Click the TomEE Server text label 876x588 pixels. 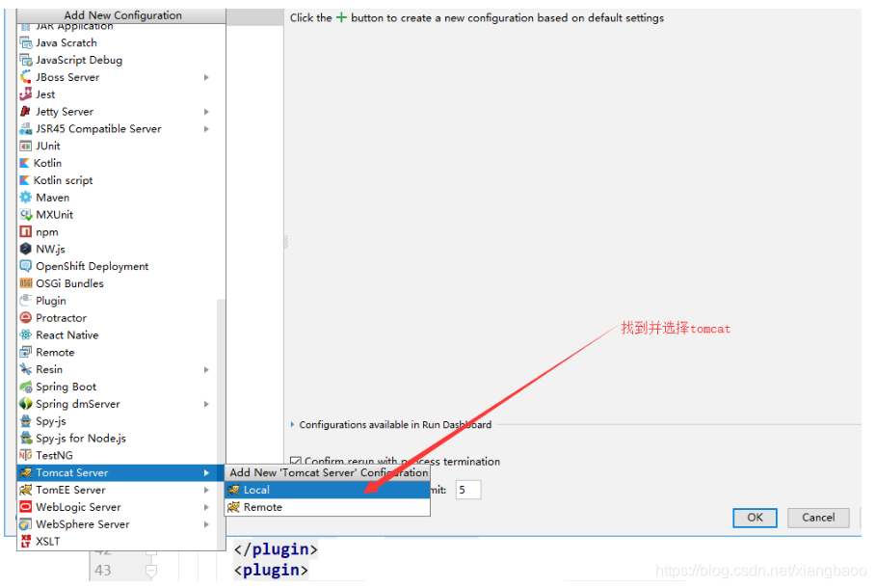pos(71,491)
